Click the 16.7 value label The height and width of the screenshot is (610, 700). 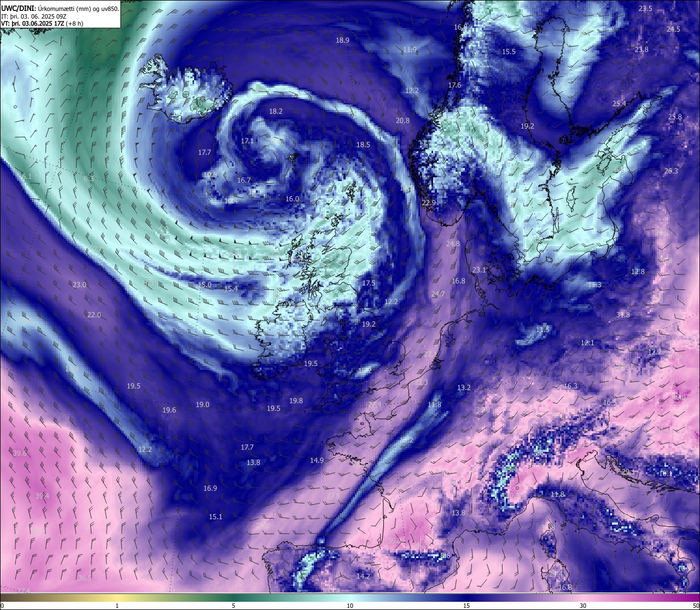[x=244, y=180]
